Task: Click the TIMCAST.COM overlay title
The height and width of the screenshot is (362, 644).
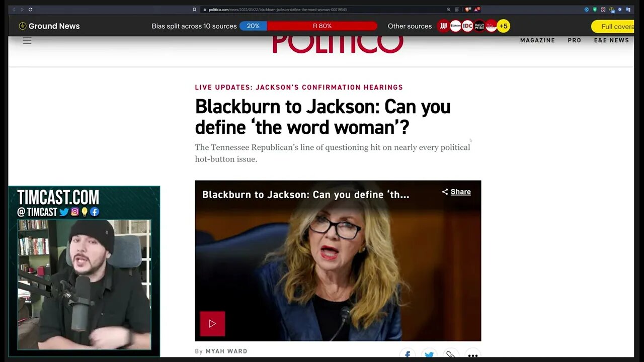Action: coord(58,197)
